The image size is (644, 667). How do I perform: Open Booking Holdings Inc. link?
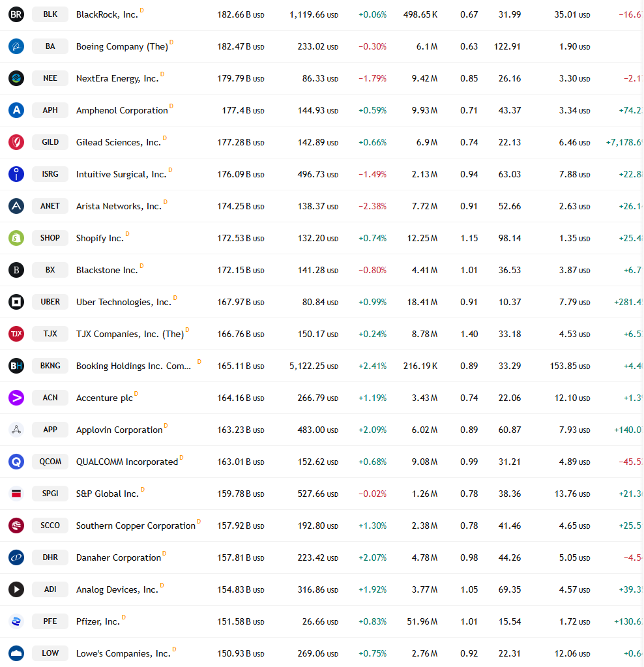134,366
